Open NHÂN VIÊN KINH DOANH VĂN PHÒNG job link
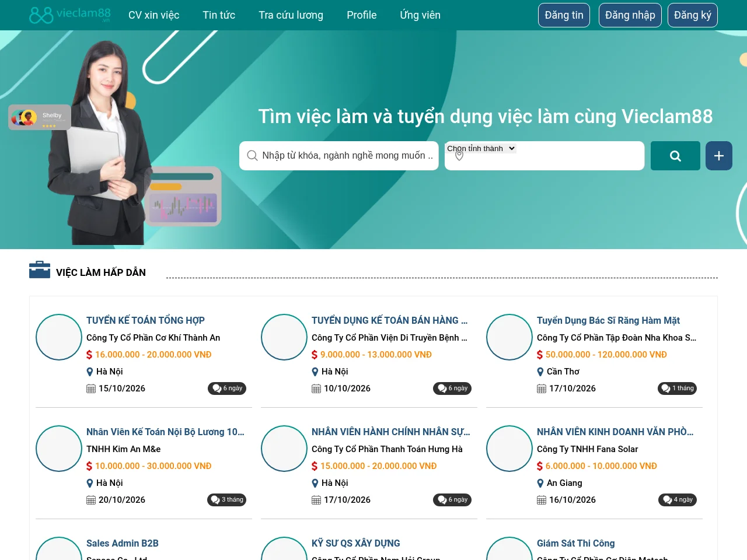The image size is (747, 560). coord(615,432)
